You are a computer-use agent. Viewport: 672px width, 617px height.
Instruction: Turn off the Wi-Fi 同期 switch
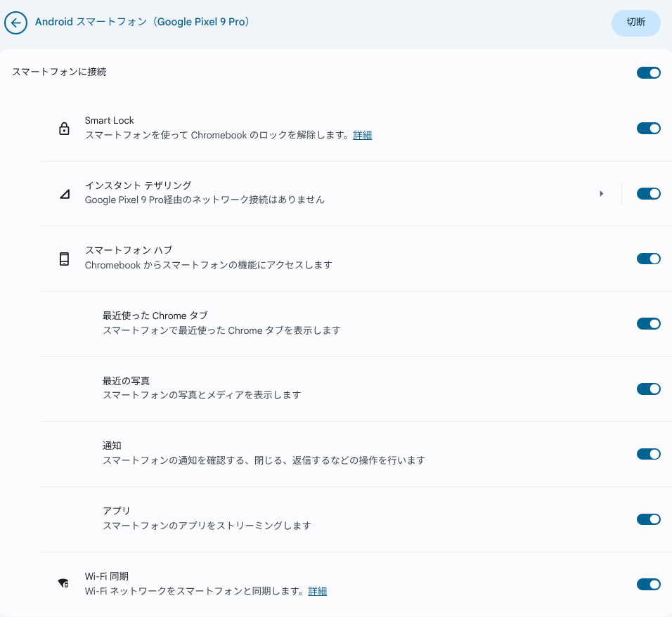coord(648,585)
